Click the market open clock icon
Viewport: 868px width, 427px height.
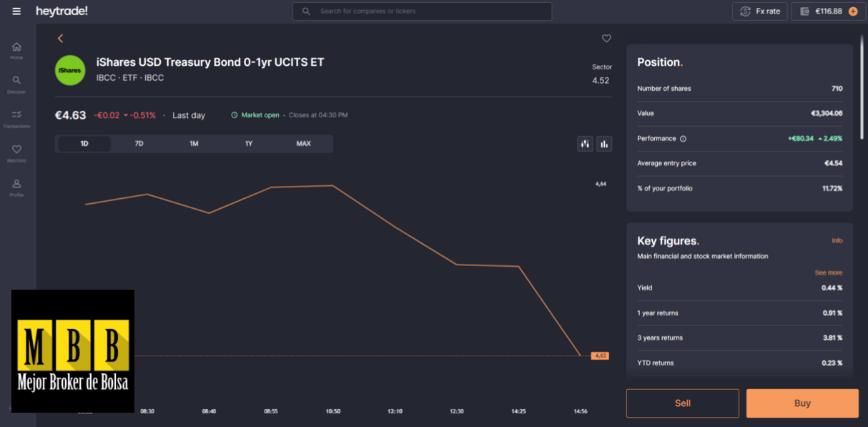tap(234, 115)
